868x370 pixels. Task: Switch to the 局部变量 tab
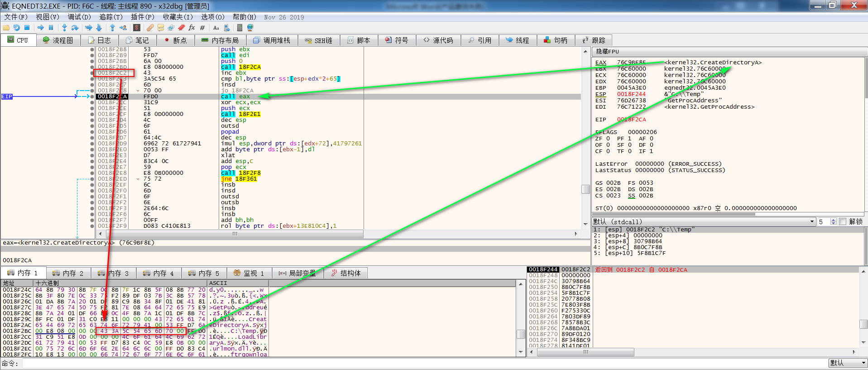tap(297, 273)
